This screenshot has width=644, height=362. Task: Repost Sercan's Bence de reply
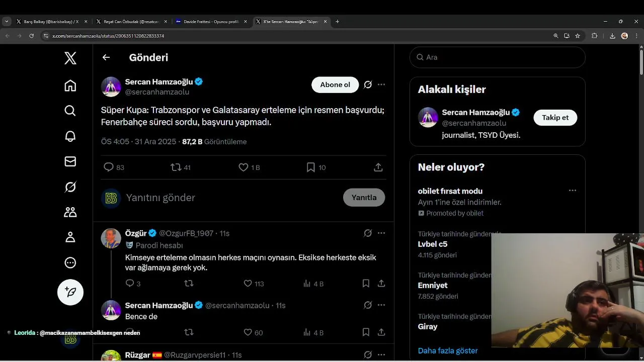189,332
